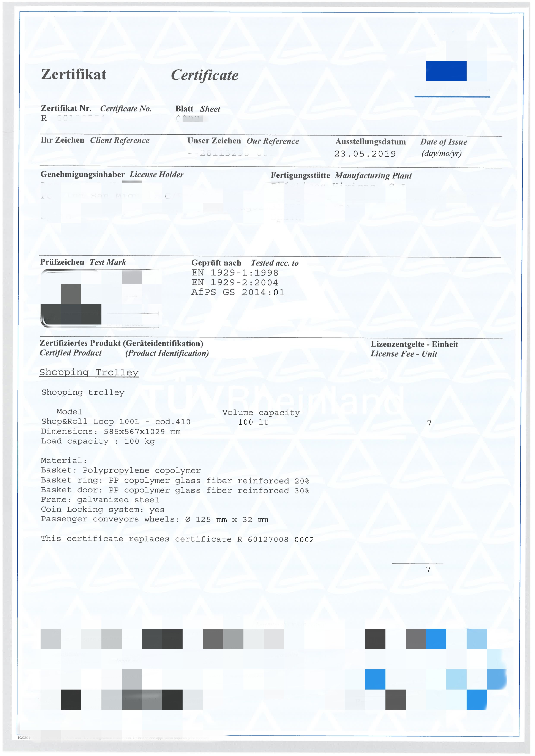Click the 'Prüfzeichen' label
Viewport: 535px width, 756px height.
point(62,262)
